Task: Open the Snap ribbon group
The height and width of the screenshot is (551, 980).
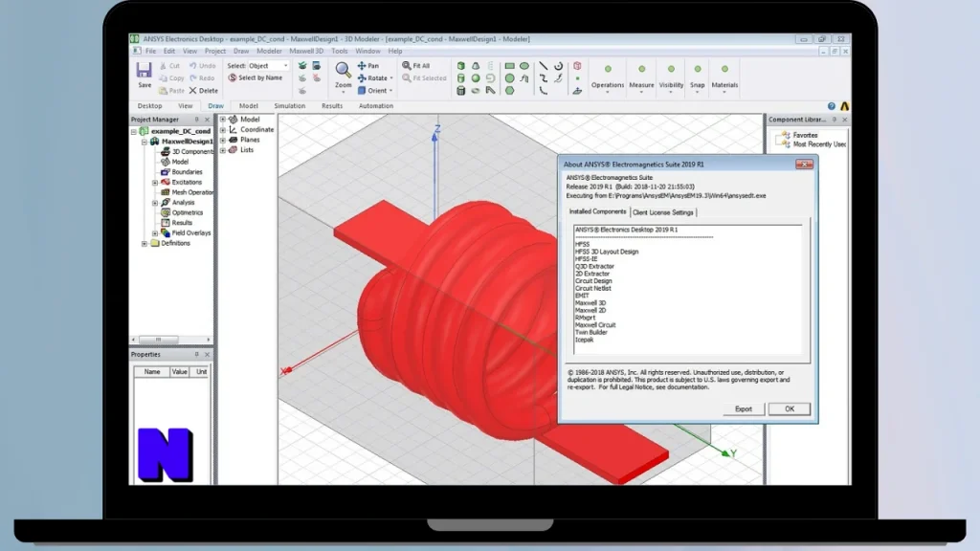Action: point(698,78)
